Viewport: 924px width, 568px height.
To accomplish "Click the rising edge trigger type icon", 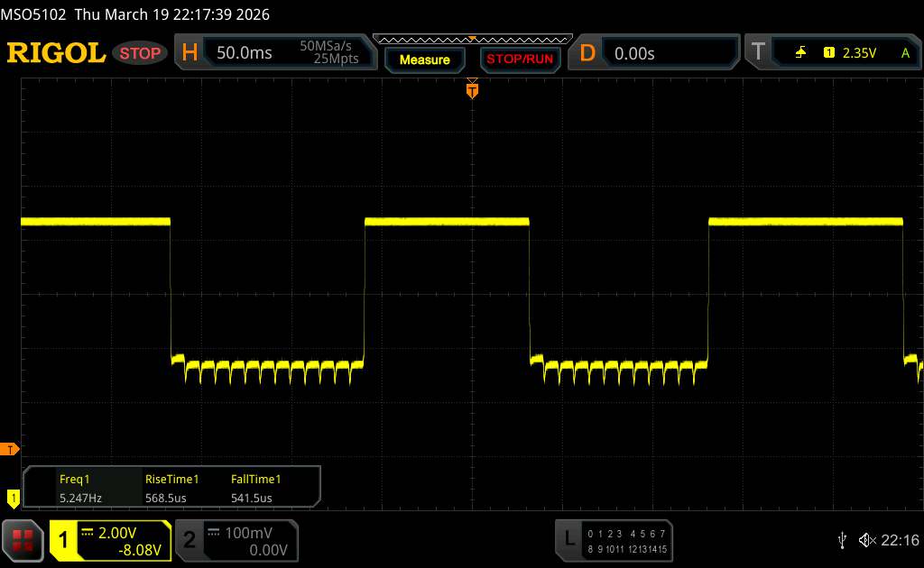I will (x=800, y=53).
